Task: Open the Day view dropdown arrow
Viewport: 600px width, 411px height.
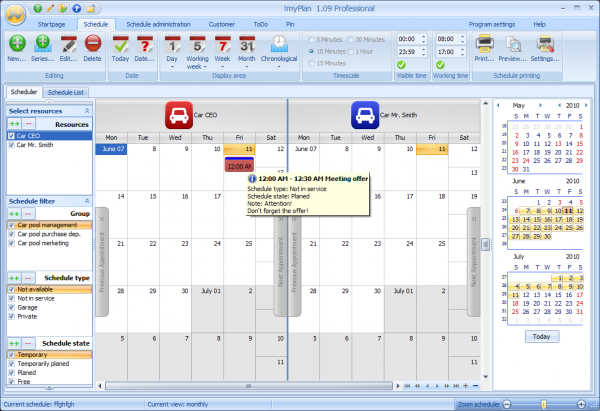Action: [x=172, y=67]
